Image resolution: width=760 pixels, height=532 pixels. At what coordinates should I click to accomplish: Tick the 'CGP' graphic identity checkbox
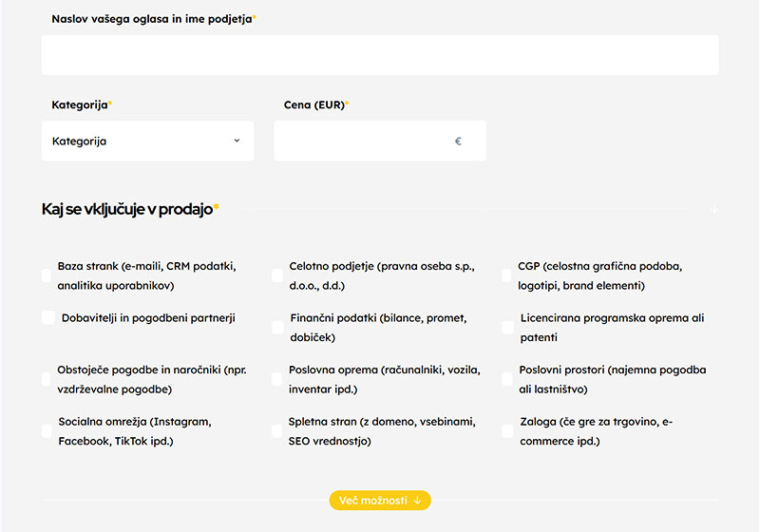coord(507,275)
